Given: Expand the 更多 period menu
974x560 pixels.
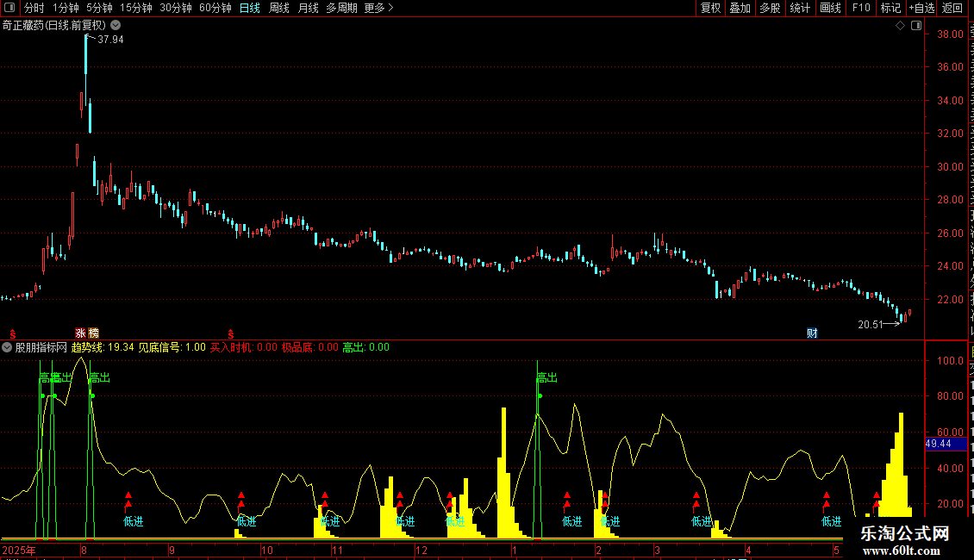Looking at the screenshot, I should tap(379, 8).
